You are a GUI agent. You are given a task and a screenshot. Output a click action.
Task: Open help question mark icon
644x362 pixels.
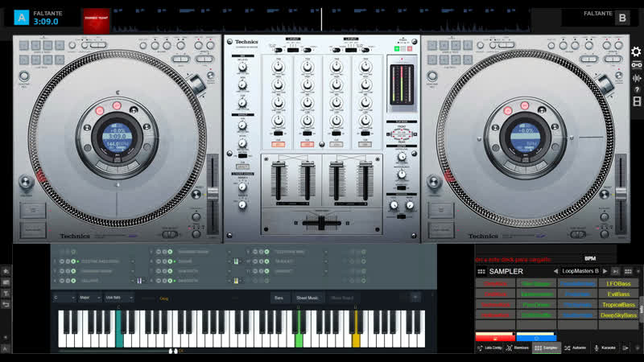coord(637,89)
